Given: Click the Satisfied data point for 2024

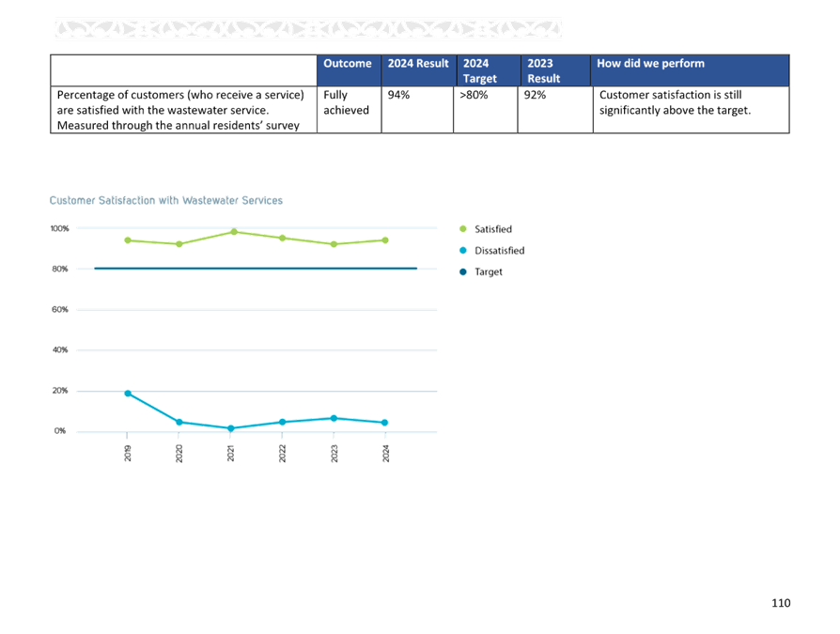Looking at the screenshot, I should coord(385,240).
